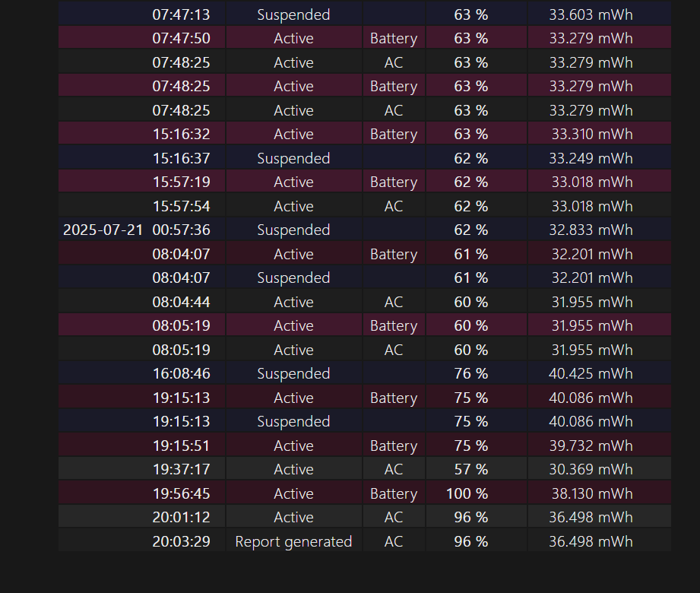Click the 33.603 mWh capacity cell
Image resolution: width=700 pixels, height=593 pixels.
pyautogui.click(x=591, y=14)
